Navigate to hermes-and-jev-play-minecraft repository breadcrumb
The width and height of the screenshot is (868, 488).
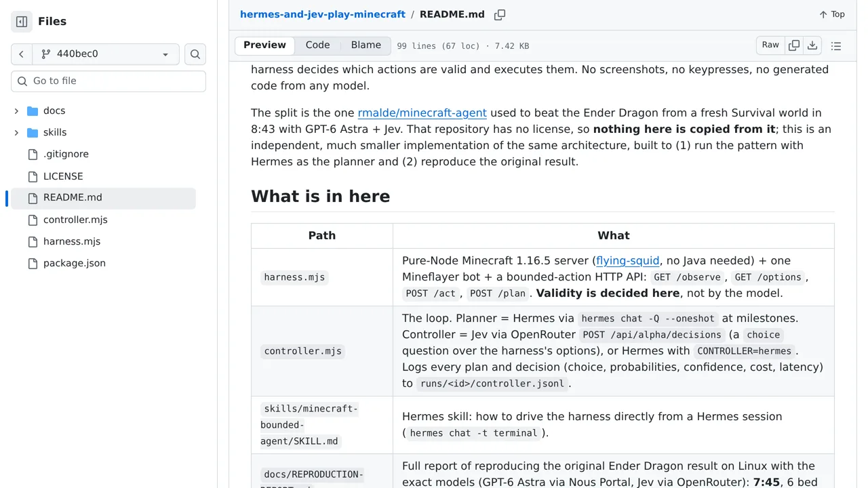[323, 14]
